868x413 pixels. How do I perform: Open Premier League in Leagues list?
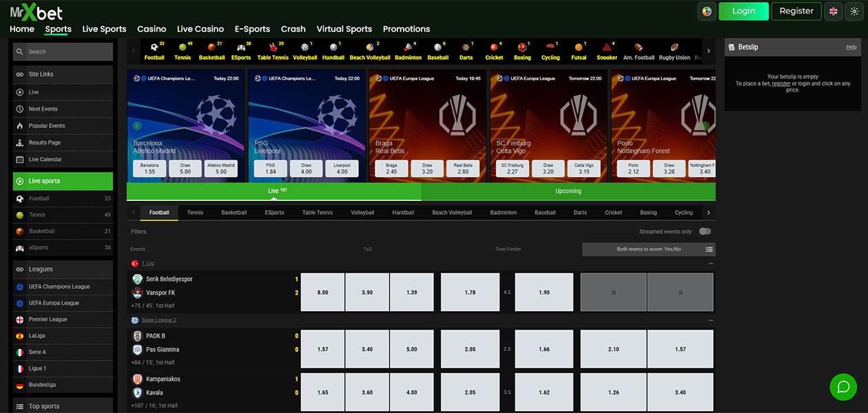63,319
